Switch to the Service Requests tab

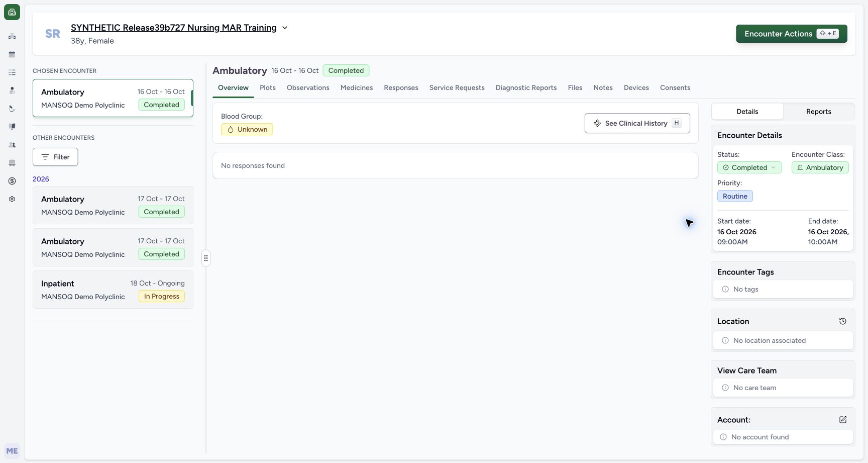457,87
